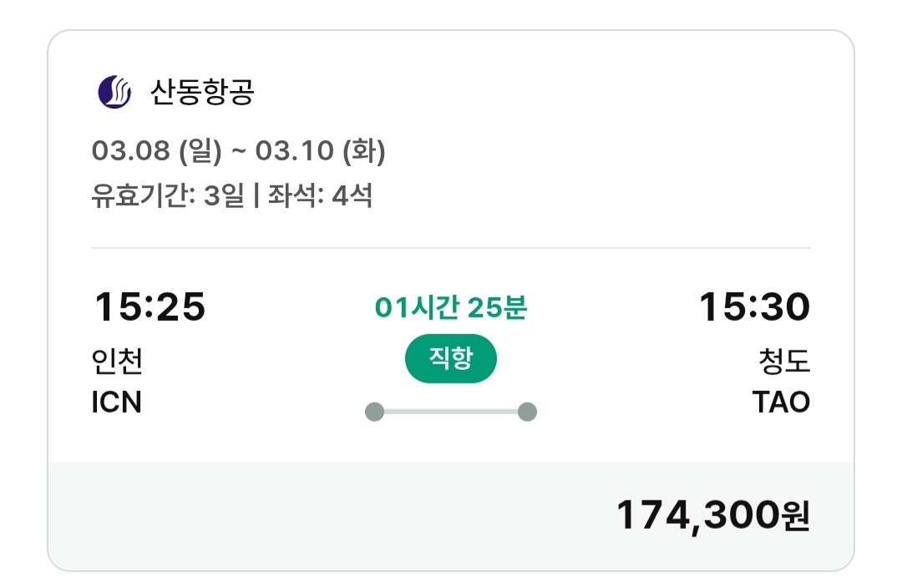Image resolution: width=902 pixels, height=588 pixels.
Task: Click the middle of the route line
Action: pyautogui.click(x=451, y=412)
